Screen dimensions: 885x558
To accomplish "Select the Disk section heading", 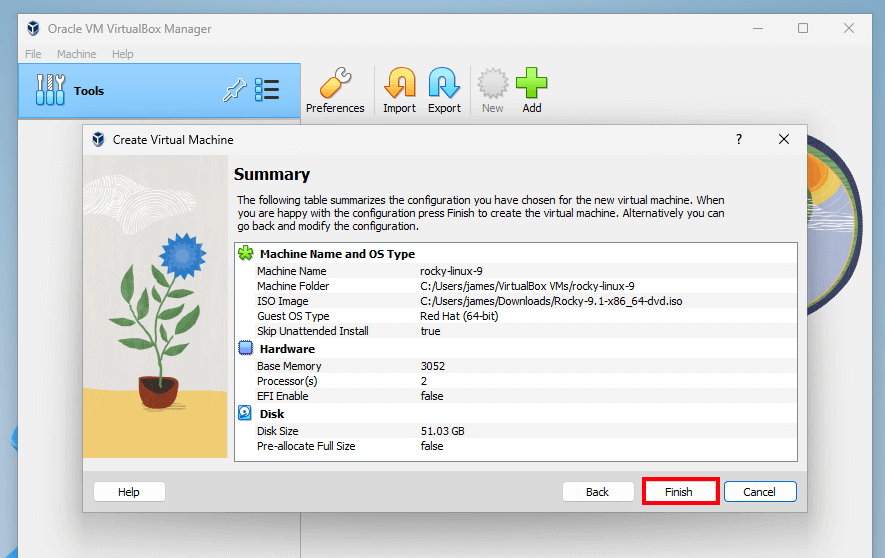I will click(x=272, y=414).
